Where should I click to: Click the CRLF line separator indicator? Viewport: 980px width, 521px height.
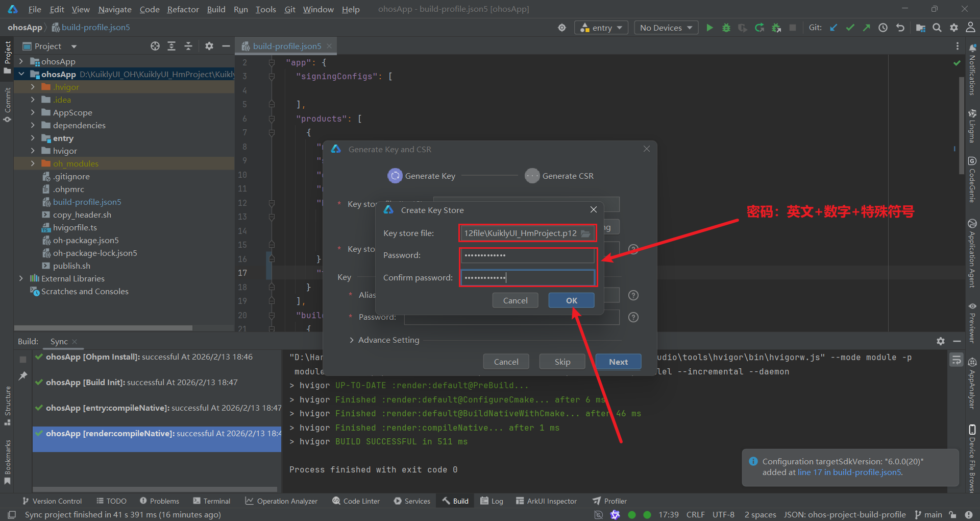(x=695, y=514)
